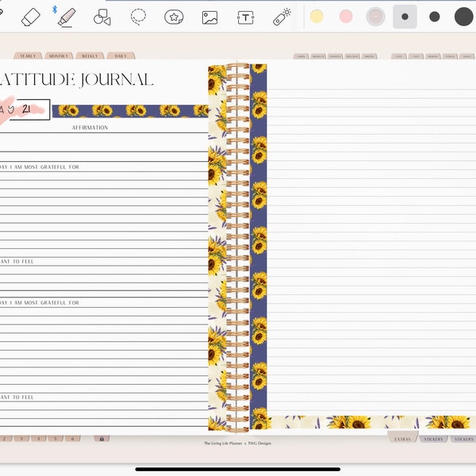This screenshot has width=476, height=476.
Task: Jump to numbered tab 5
Action: pos(56,439)
